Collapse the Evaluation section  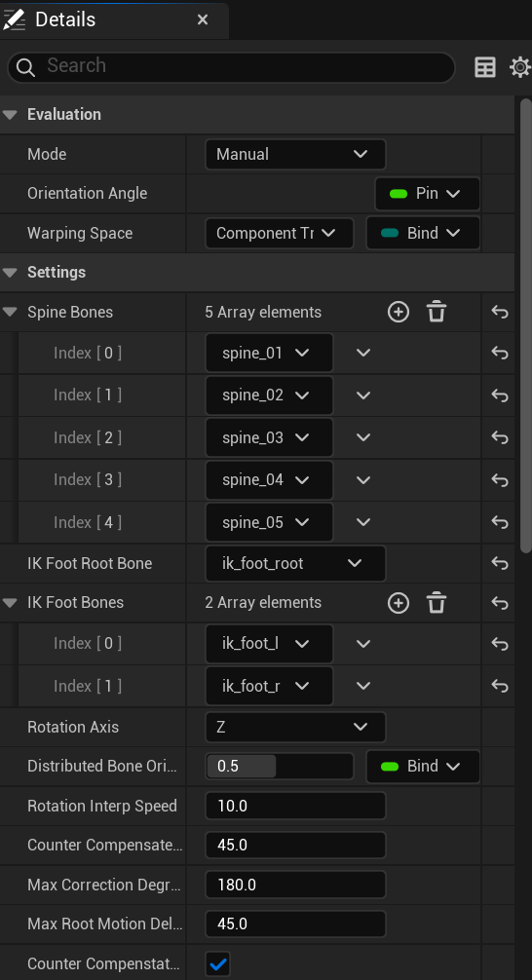pos(10,114)
